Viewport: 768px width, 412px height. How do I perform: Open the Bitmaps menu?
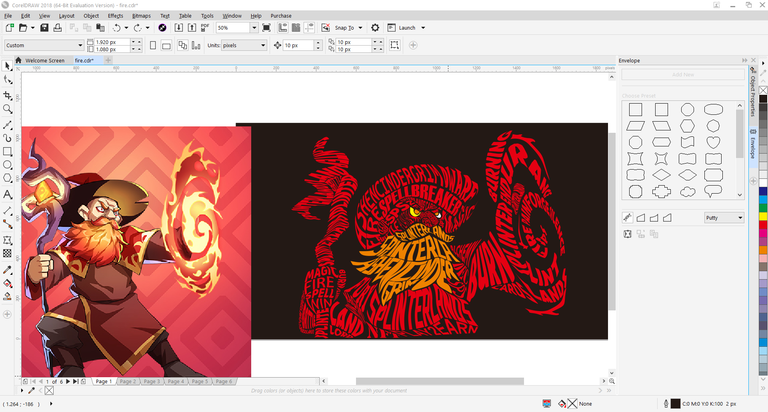click(x=142, y=16)
